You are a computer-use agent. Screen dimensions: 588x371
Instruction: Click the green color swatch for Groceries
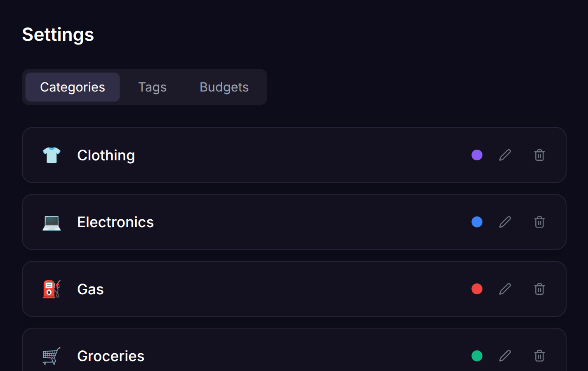pyautogui.click(x=477, y=356)
